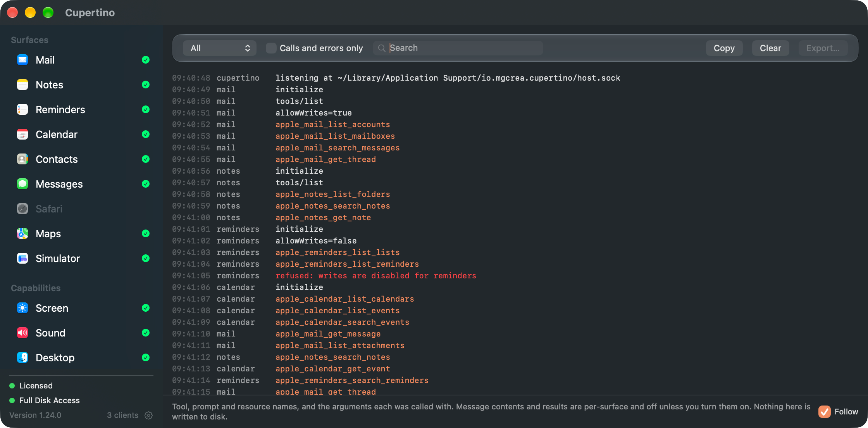Switch to the Messages surface
Viewport: 868px width, 428px height.
[x=81, y=184]
